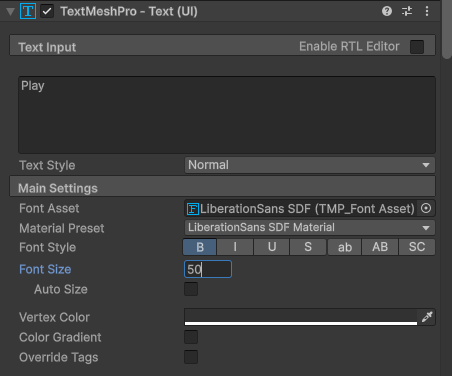Click the Font Size label

45,269
